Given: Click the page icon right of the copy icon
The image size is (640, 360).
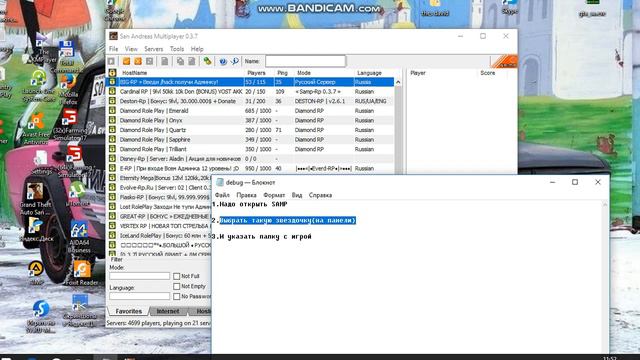Looking at the screenshot, I should 191,61.
